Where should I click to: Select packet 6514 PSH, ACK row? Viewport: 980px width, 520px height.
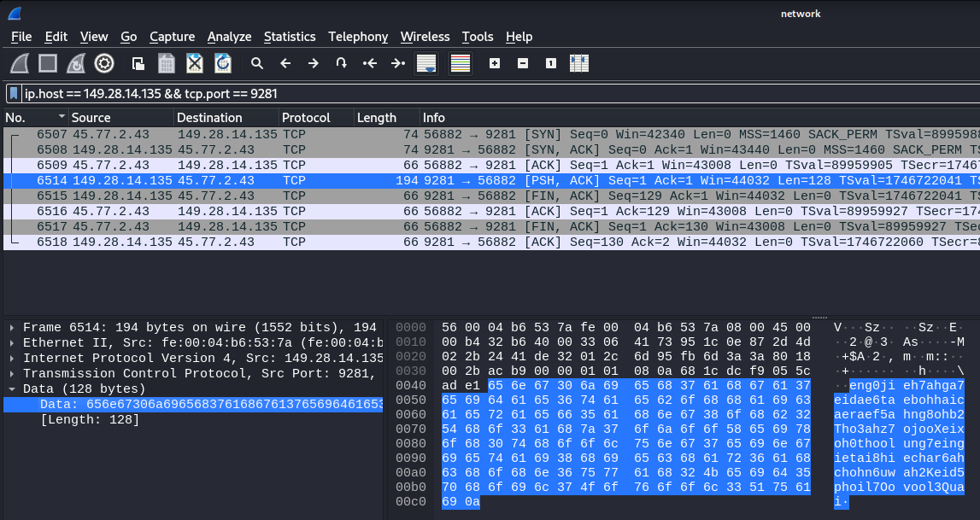491,180
